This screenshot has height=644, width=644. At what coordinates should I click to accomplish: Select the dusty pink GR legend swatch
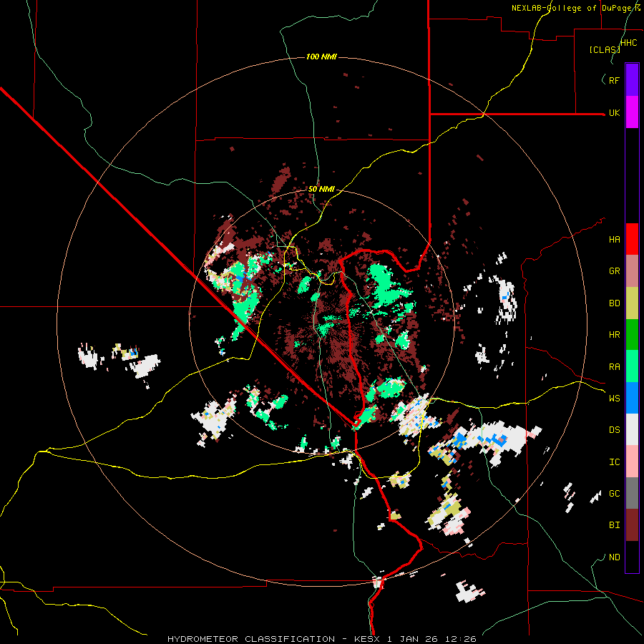[x=632, y=270]
